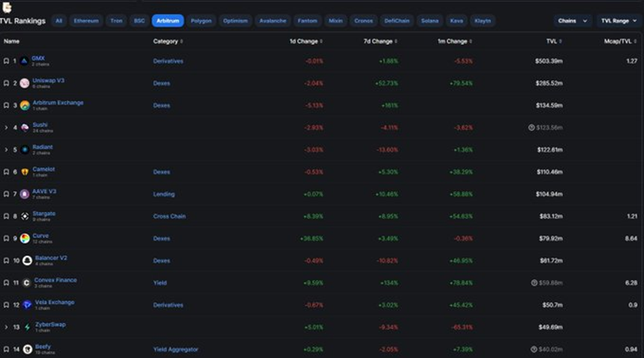Click the Stargate protocol logo
Image resolution: width=644 pixels, height=358 pixels.
25,217
